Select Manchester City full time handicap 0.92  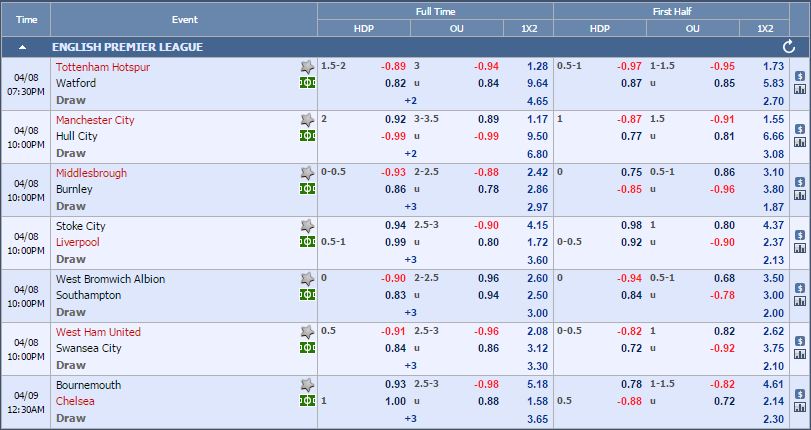396,120
